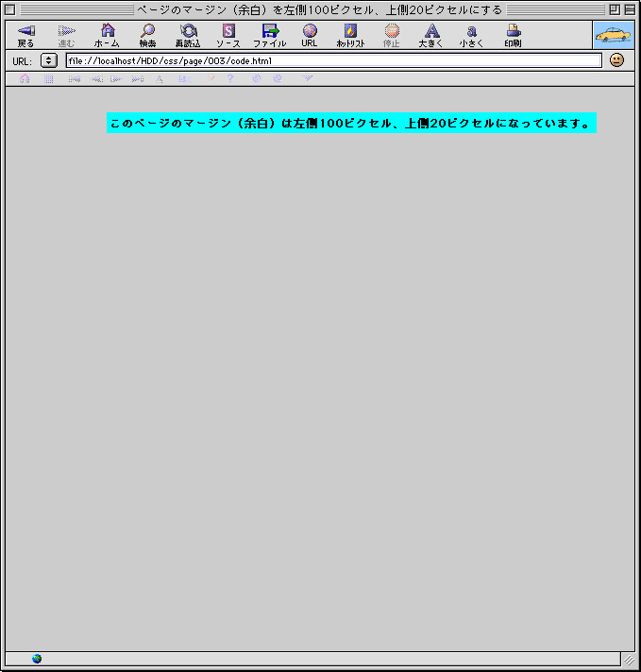Print the page with 印刷
This screenshot has width=641, height=672.
coord(513,35)
